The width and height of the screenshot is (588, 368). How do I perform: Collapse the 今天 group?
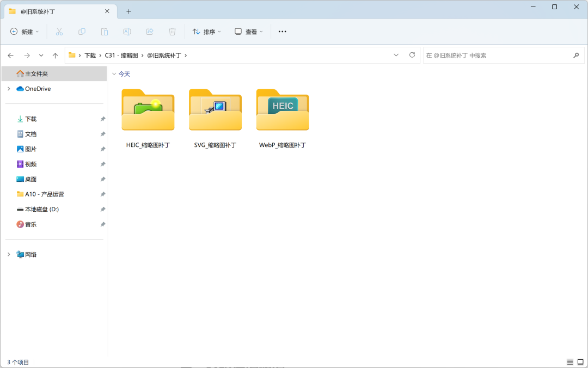click(114, 74)
